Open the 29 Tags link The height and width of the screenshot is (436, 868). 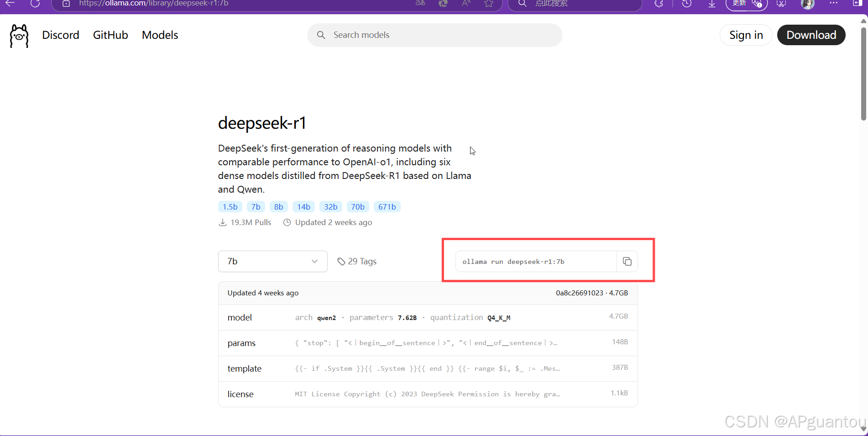coord(357,262)
